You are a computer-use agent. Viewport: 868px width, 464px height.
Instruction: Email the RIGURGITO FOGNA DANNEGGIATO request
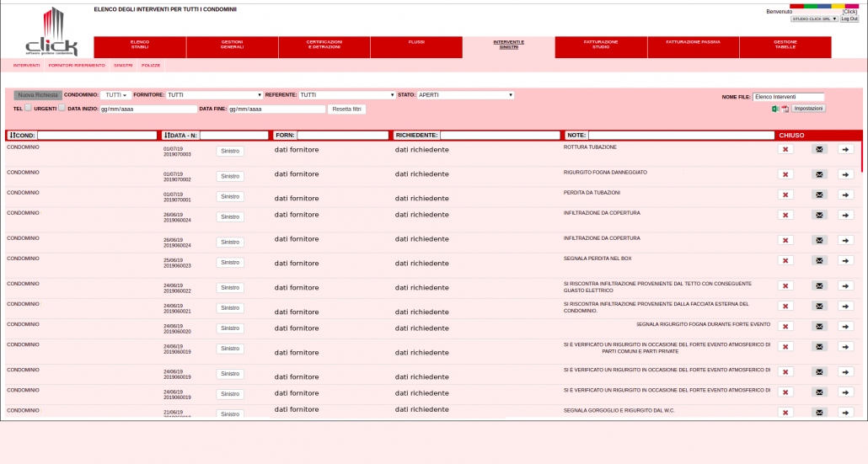(x=819, y=175)
